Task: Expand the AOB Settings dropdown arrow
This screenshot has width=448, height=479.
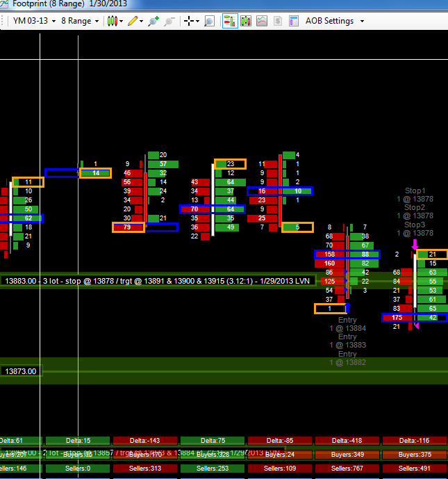Action: pos(363,21)
